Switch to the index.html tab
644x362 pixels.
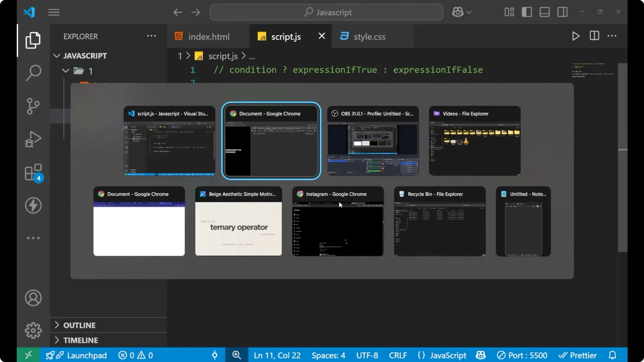tap(208, 37)
